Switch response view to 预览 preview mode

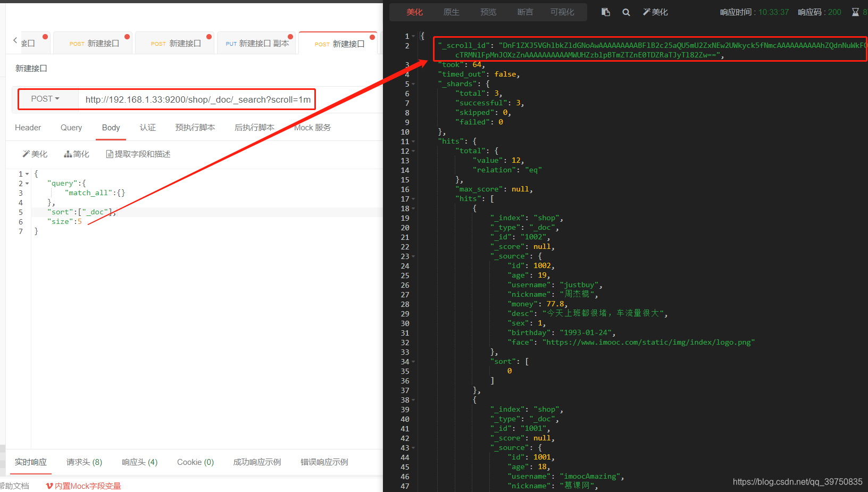[488, 12]
